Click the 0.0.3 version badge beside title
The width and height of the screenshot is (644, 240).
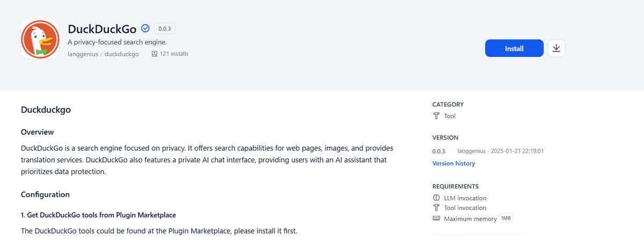165,28
